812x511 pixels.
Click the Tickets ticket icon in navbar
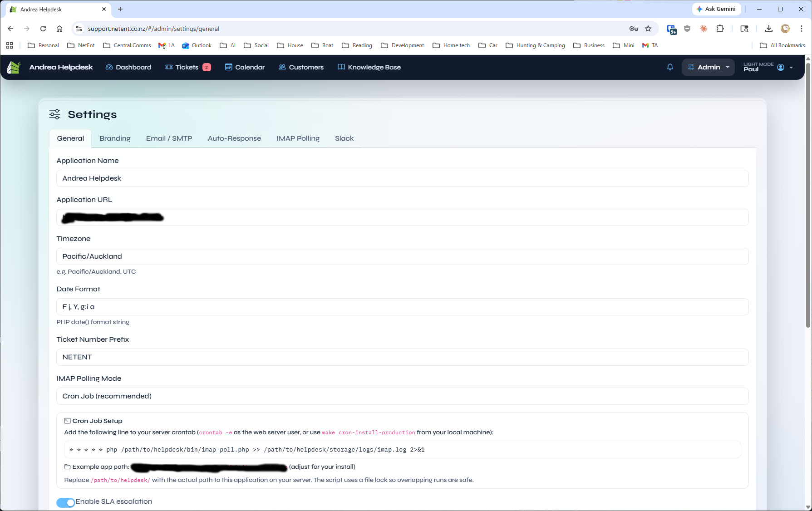[x=168, y=67]
